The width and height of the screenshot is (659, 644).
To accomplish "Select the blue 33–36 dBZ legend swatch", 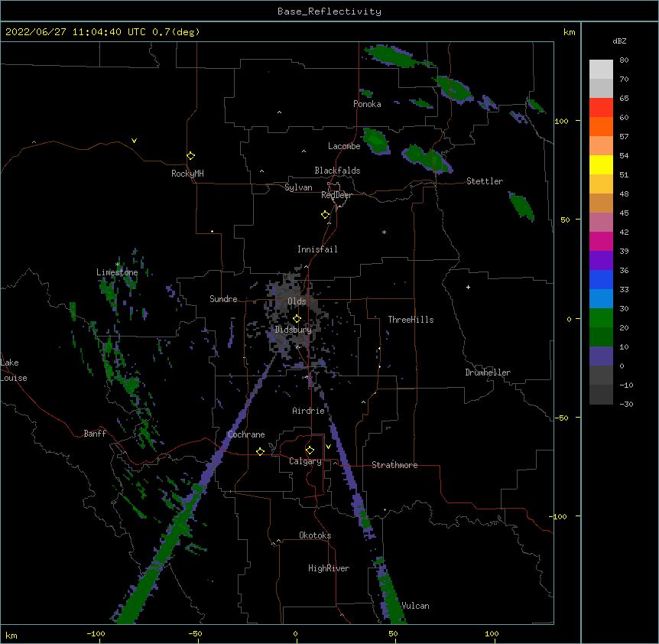I will coord(601,279).
